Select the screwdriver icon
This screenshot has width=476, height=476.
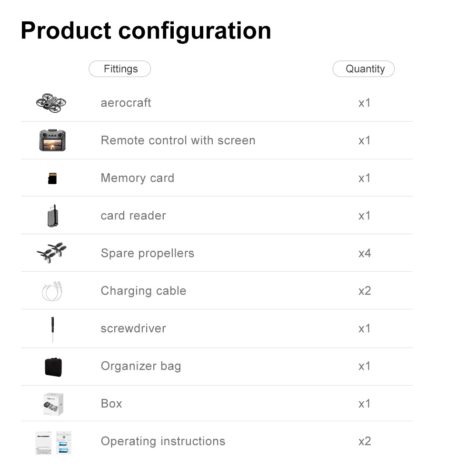[52, 329]
